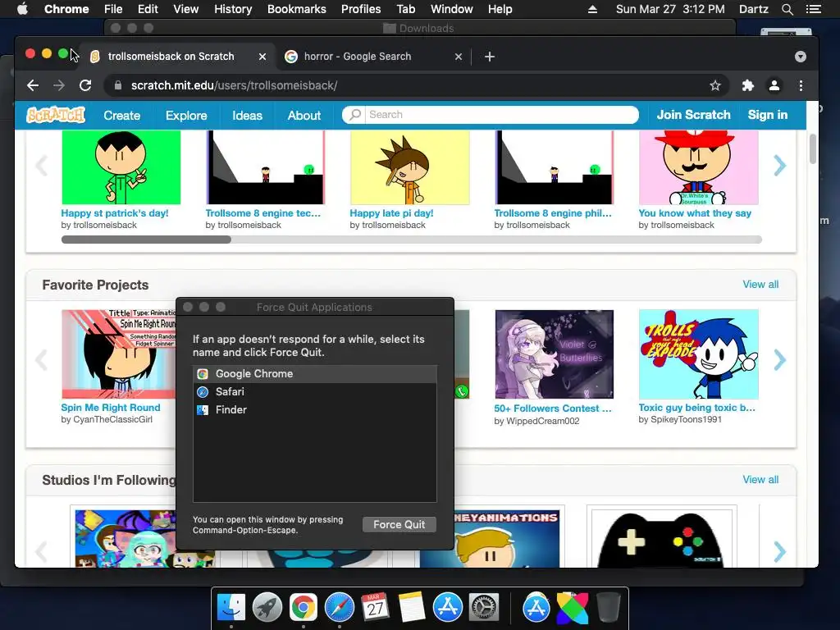The height and width of the screenshot is (630, 840).
Task: Open 50+ Followers Contest project thumbnail
Action: point(554,354)
